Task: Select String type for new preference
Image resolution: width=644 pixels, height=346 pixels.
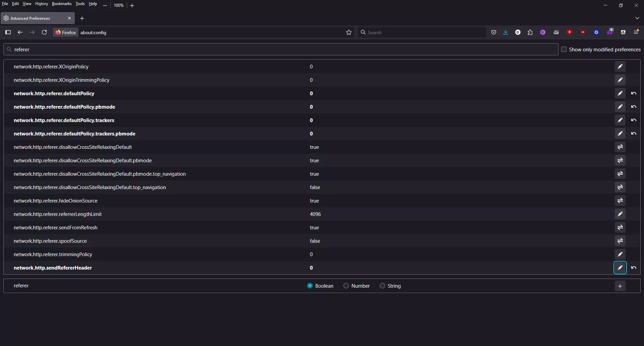Action: click(382, 286)
